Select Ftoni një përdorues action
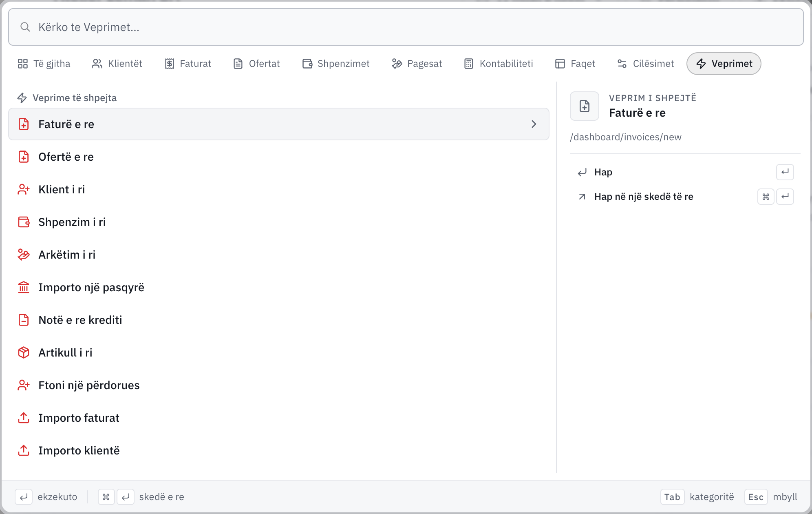812x514 pixels. tap(279, 385)
